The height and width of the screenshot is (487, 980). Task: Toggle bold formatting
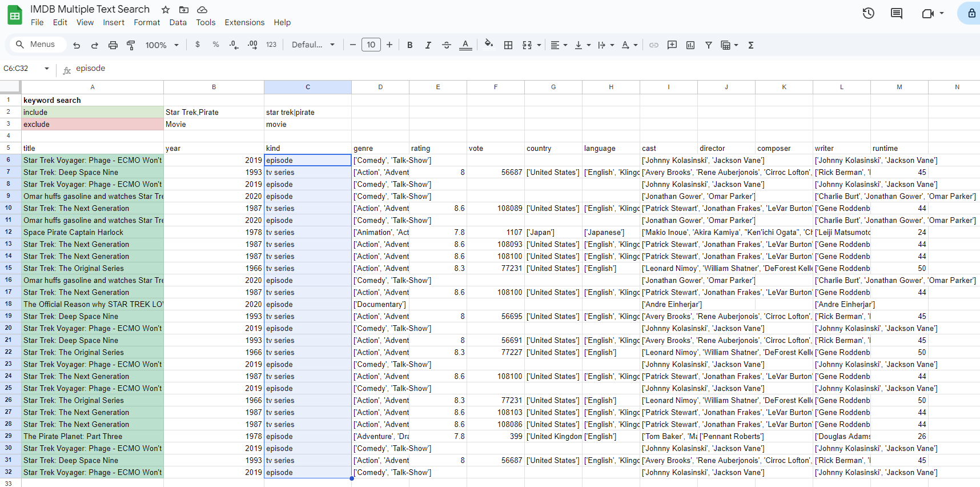(409, 45)
